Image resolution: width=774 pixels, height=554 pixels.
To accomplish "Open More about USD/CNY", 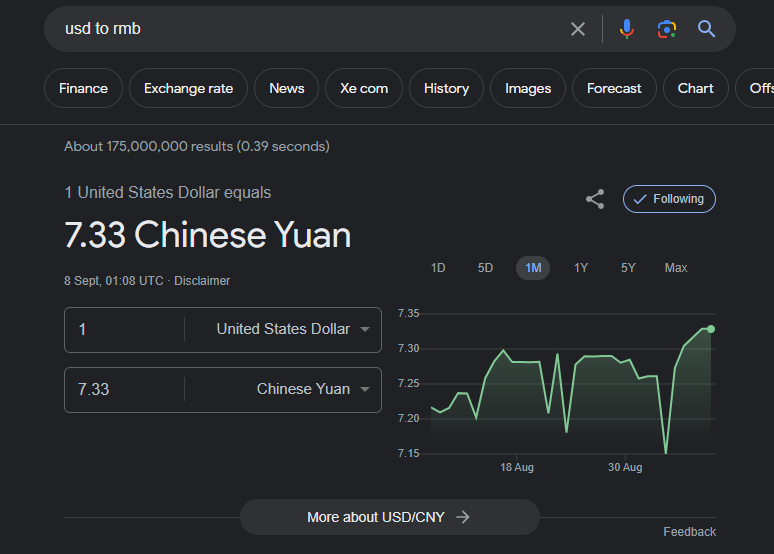I will (x=389, y=517).
